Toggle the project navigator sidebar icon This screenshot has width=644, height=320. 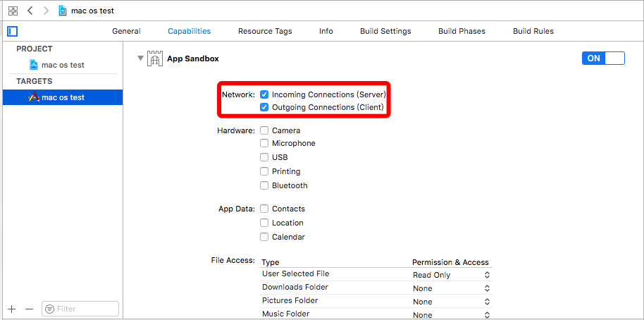pos(13,31)
